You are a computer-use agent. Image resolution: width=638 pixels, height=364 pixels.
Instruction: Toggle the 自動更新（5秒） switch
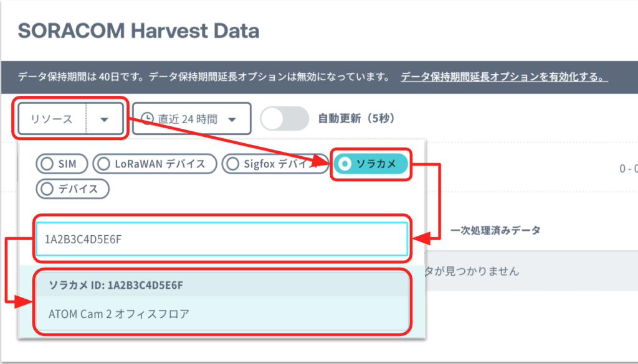284,119
